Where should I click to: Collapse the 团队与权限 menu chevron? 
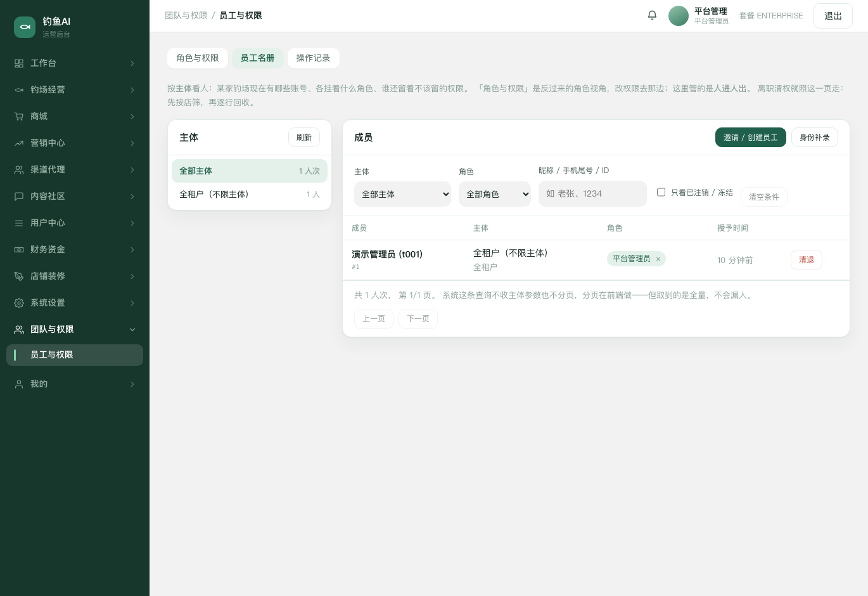pyautogui.click(x=132, y=330)
